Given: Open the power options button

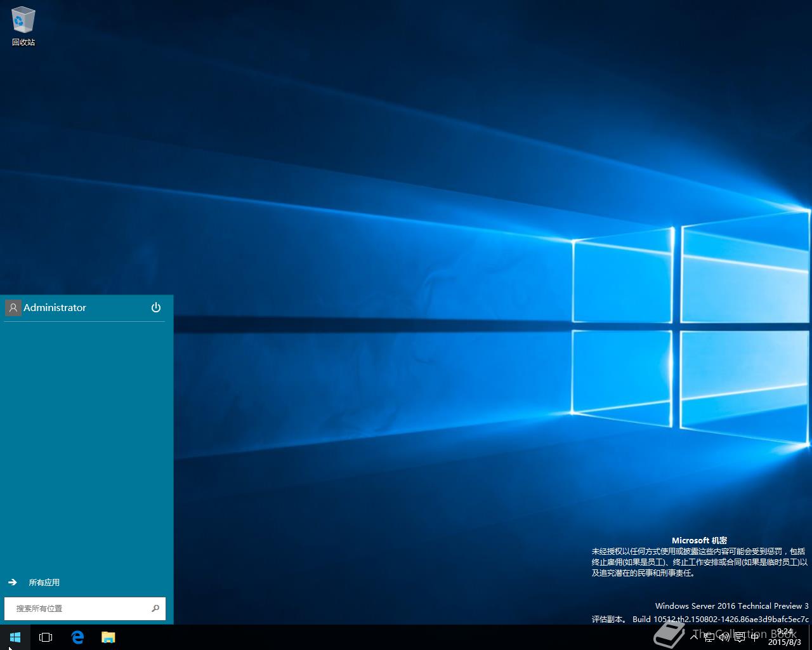Looking at the screenshot, I should 156,307.
